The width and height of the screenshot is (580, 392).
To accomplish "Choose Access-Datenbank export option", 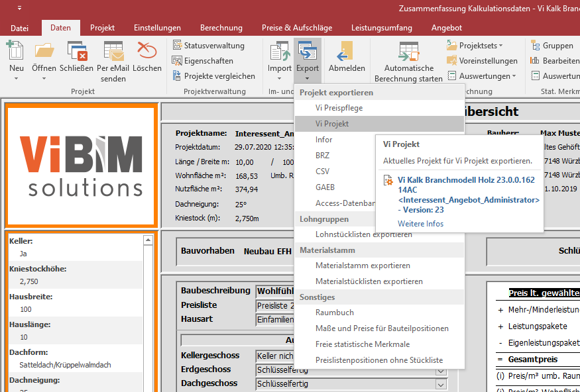I will 335,203.
